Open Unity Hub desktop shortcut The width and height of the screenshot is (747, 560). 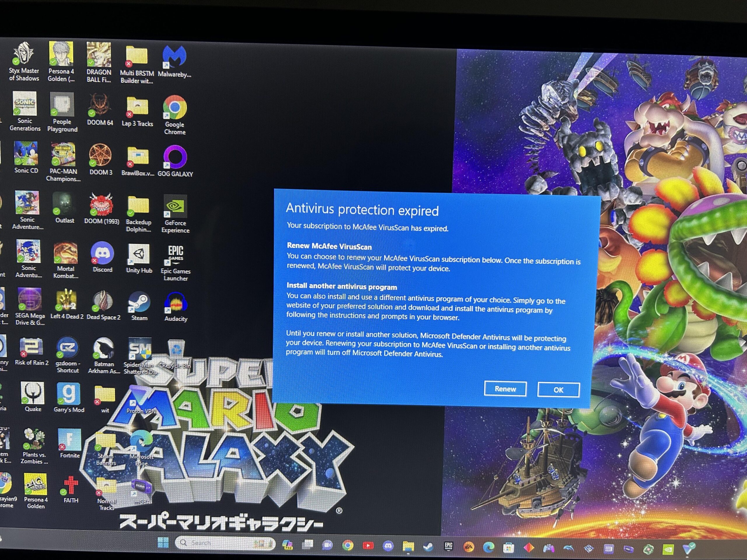pyautogui.click(x=139, y=259)
